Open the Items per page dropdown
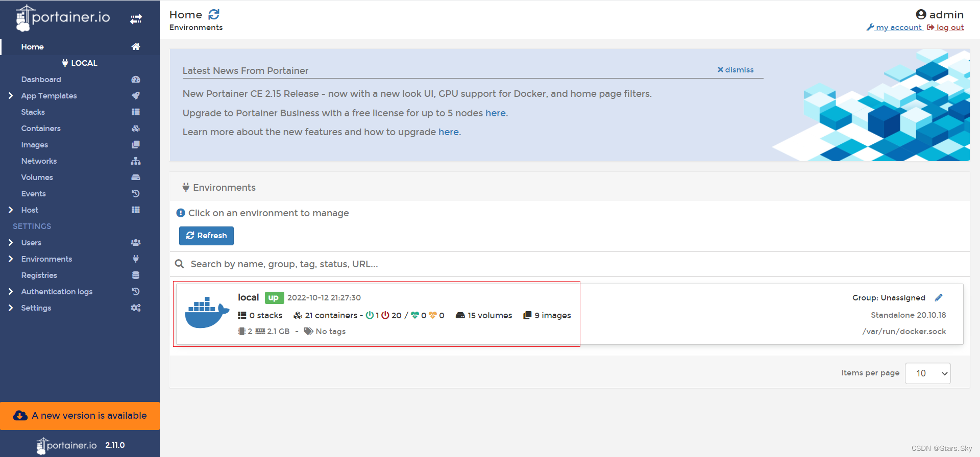The width and height of the screenshot is (980, 457). (x=927, y=373)
